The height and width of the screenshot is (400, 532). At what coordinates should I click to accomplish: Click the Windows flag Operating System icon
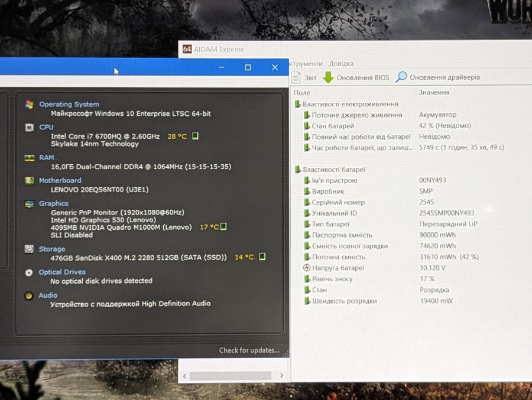pyautogui.click(x=30, y=105)
